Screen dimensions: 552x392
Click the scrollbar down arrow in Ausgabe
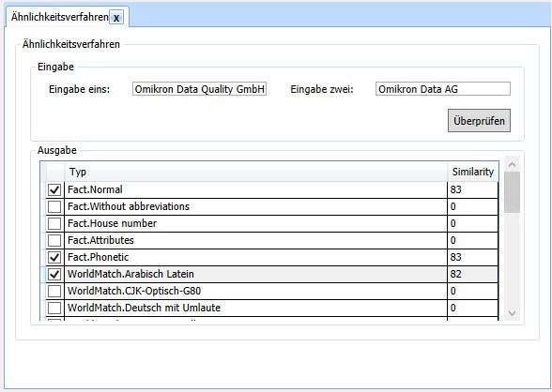coord(512,313)
